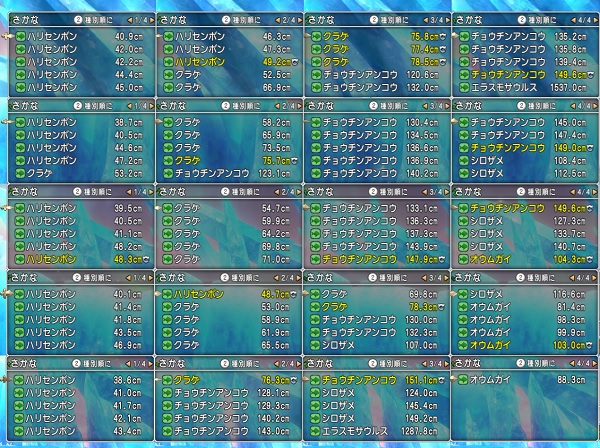The width and height of the screenshot is (600, 448).
Task: Click the crown icon after 48.3cm
Action: [x=146, y=260]
